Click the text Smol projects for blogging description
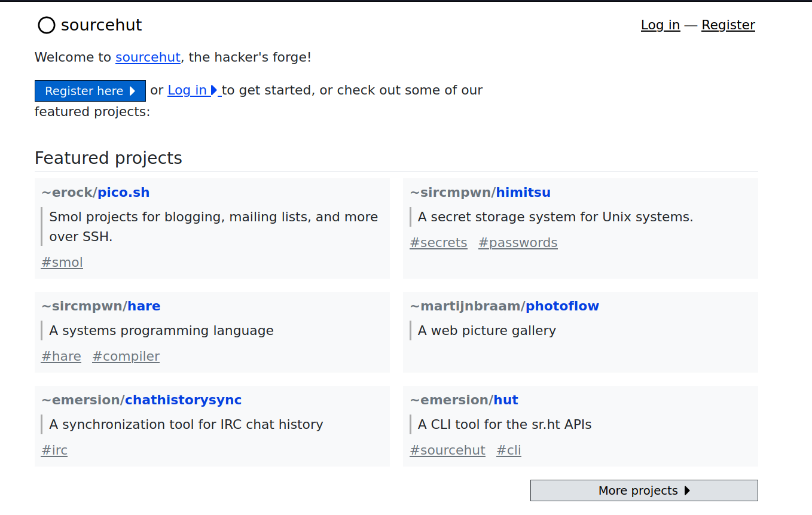 [x=213, y=227]
